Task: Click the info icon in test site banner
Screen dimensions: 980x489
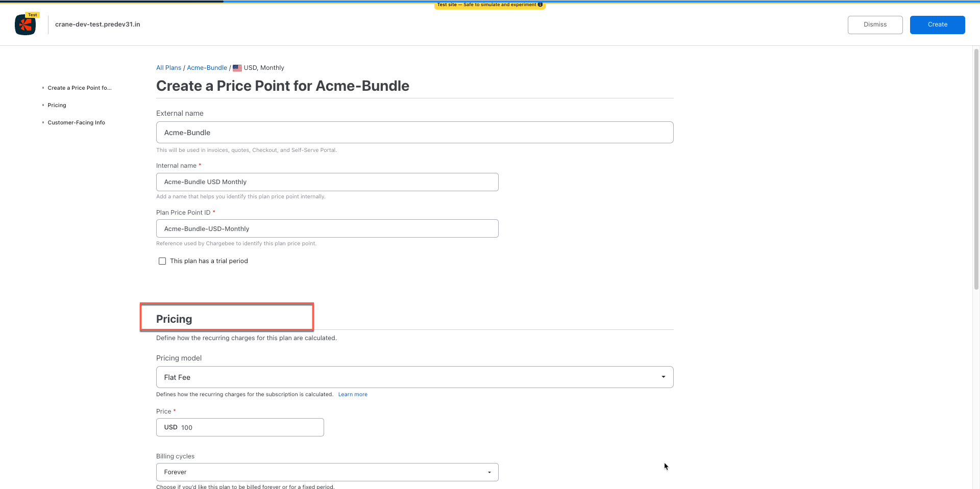Action: [540, 5]
